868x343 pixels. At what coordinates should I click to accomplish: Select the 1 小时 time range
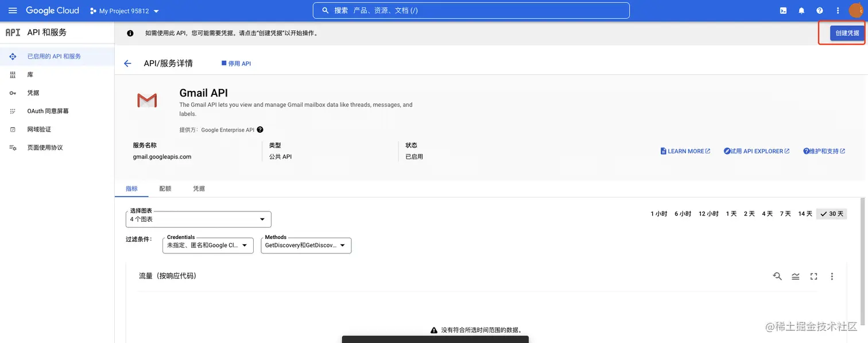pos(658,214)
